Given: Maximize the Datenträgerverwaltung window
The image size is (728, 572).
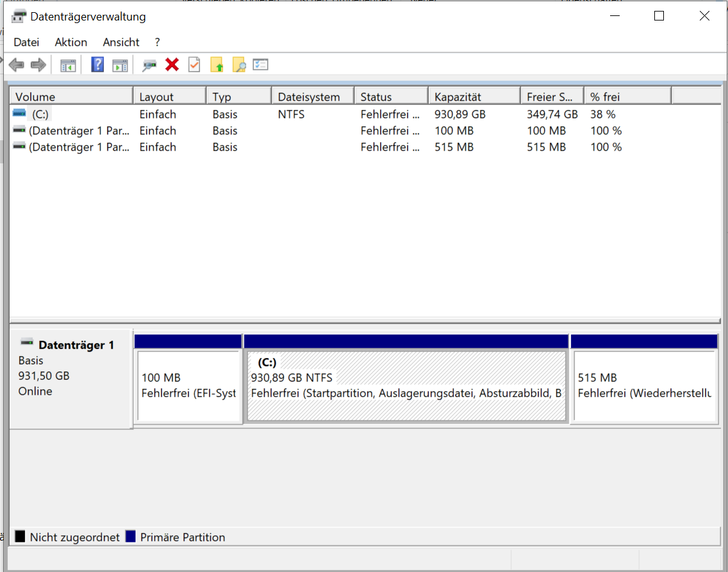Looking at the screenshot, I should click(x=659, y=16).
